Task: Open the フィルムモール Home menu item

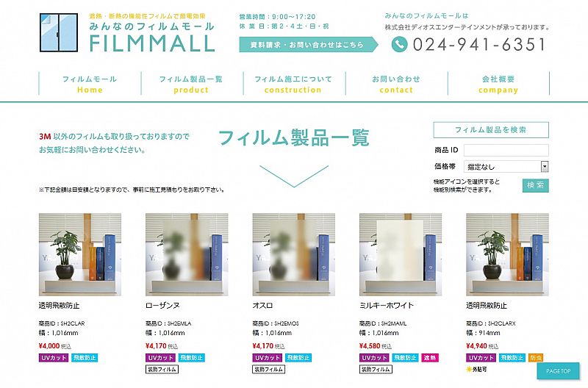Action: [x=90, y=84]
